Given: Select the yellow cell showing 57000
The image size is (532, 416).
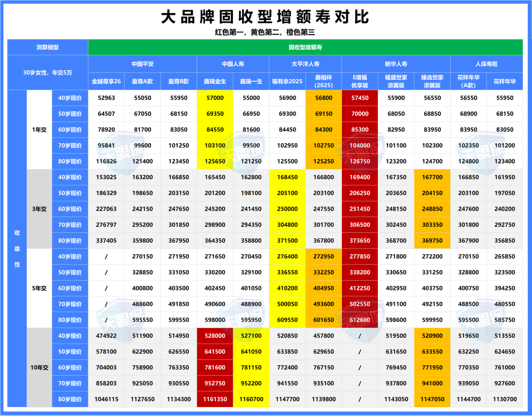Looking at the screenshot, I should [x=215, y=98].
